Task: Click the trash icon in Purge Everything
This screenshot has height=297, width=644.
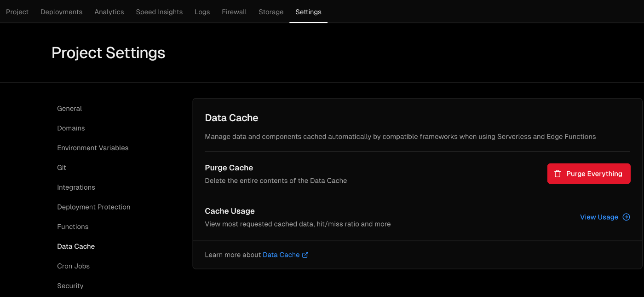Action: click(x=558, y=174)
